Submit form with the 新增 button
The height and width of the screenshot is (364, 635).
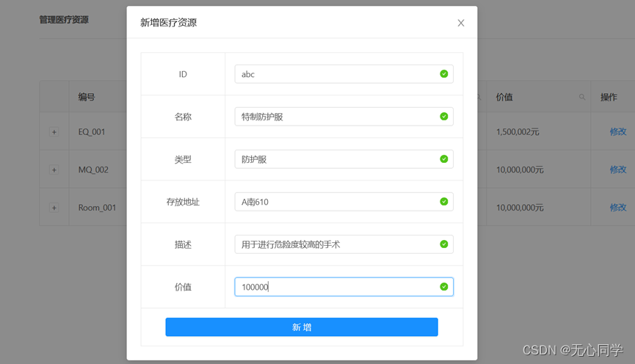click(x=302, y=327)
